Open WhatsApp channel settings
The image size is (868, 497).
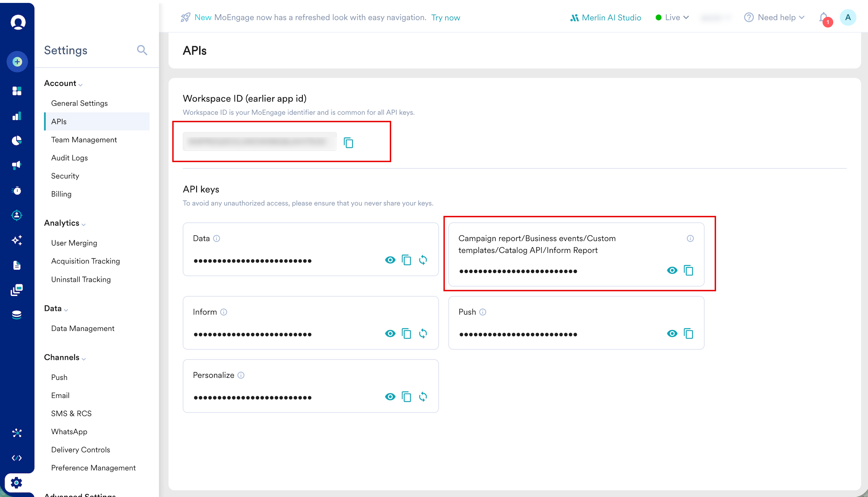(69, 432)
